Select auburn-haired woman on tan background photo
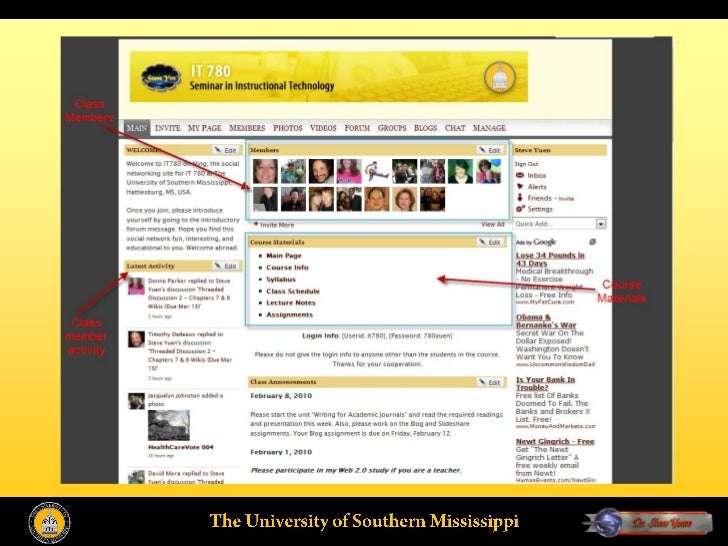The image size is (728, 546). click(x=404, y=199)
